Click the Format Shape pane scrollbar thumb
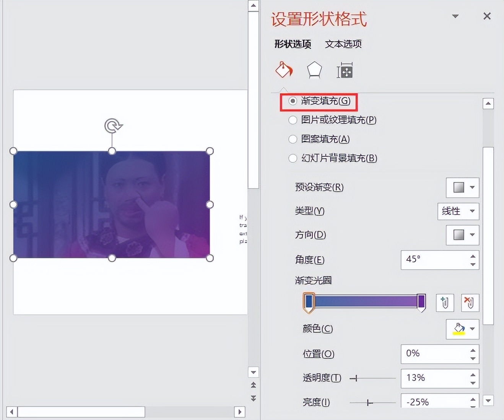The height and width of the screenshot is (420, 504). click(x=488, y=236)
